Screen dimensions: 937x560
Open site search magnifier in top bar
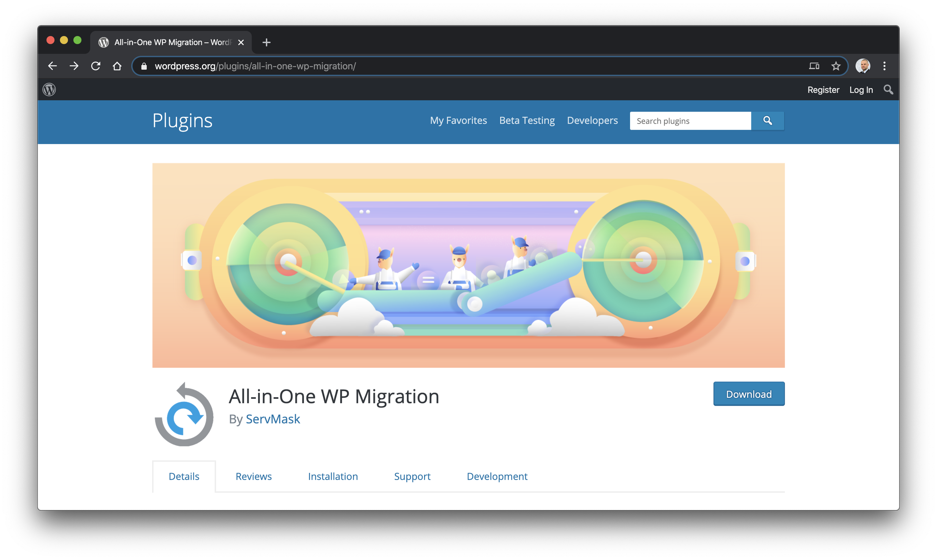coord(888,90)
